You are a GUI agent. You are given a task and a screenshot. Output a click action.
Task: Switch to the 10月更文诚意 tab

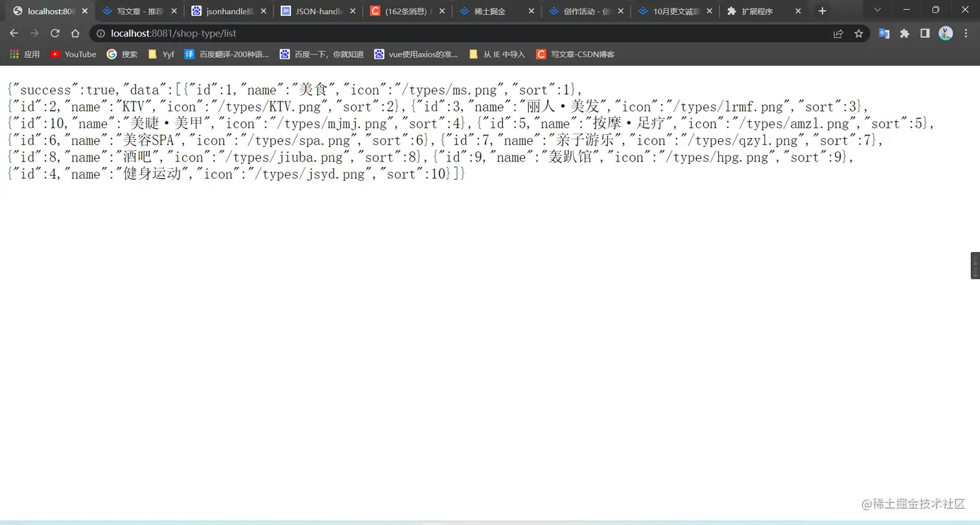675,11
